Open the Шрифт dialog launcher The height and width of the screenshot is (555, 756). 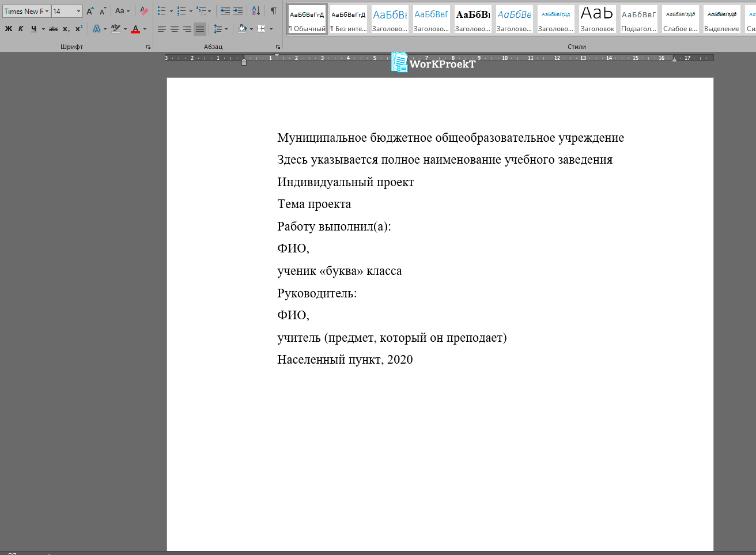pyautogui.click(x=148, y=47)
